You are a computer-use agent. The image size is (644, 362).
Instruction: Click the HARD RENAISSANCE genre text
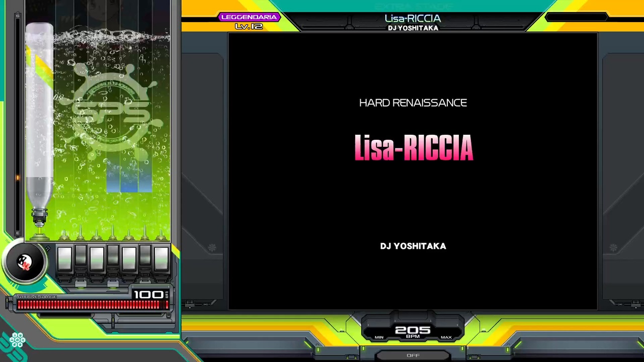(x=413, y=103)
